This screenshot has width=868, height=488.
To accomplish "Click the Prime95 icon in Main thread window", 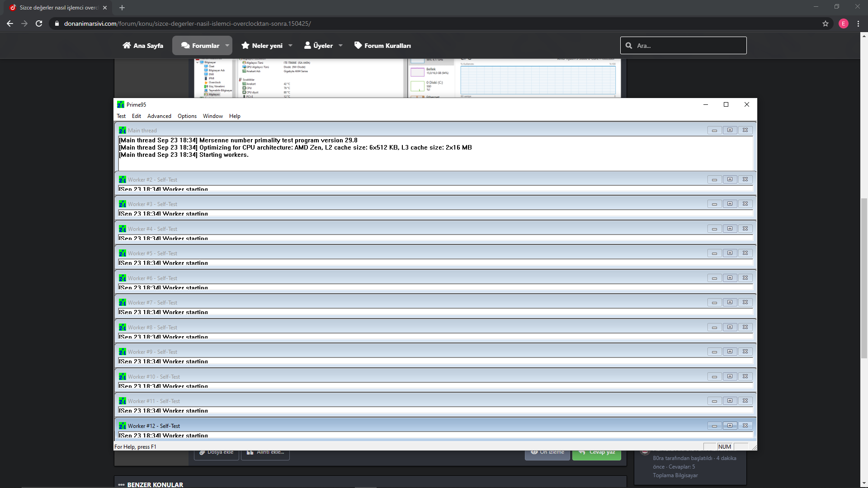I will pyautogui.click(x=122, y=130).
